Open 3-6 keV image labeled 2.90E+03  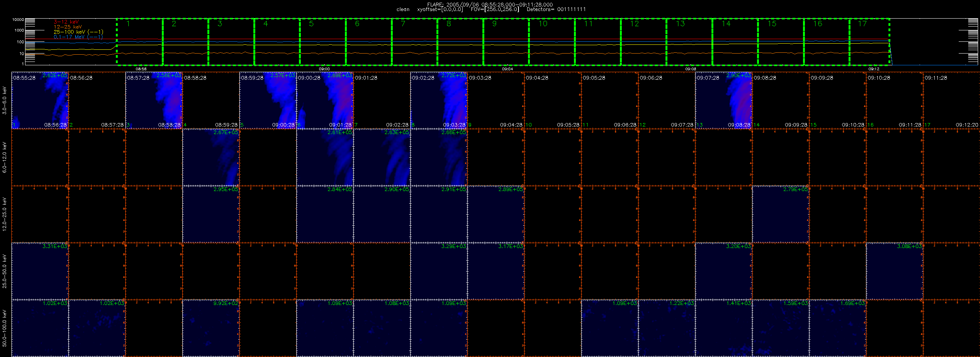click(x=724, y=100)
